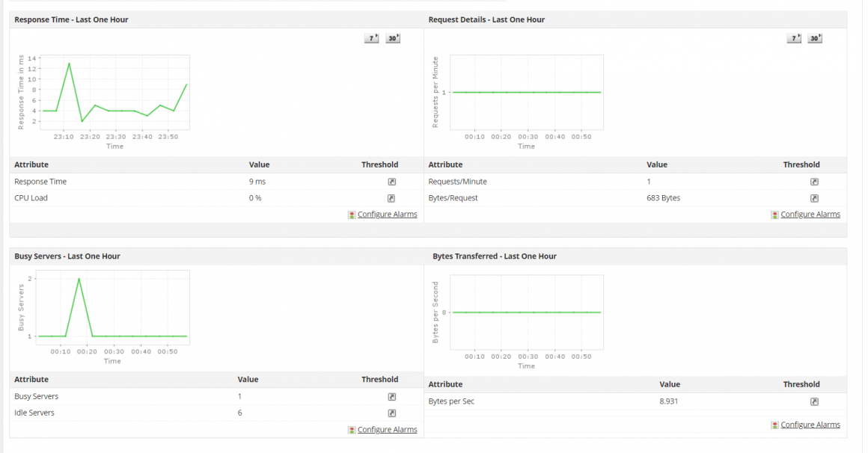868x453 pixels.
Task: Open the 30-day view in Response Time panel
Action: click(392, 37)
